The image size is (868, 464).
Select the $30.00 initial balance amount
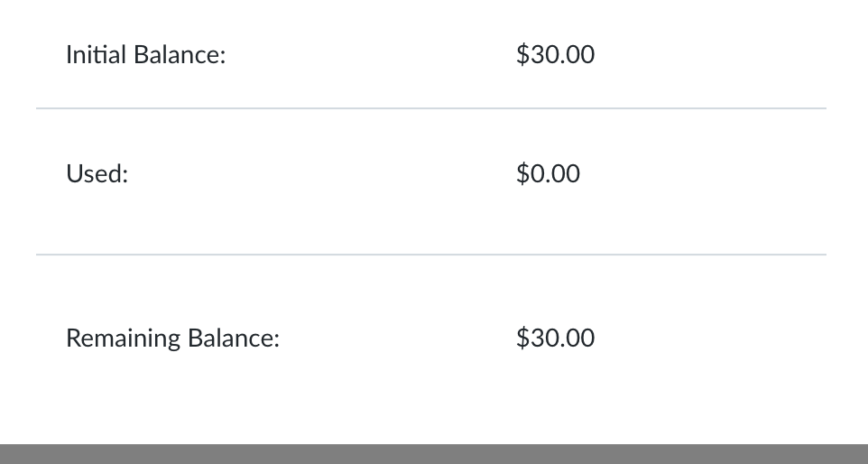click(x=555, y=54)
